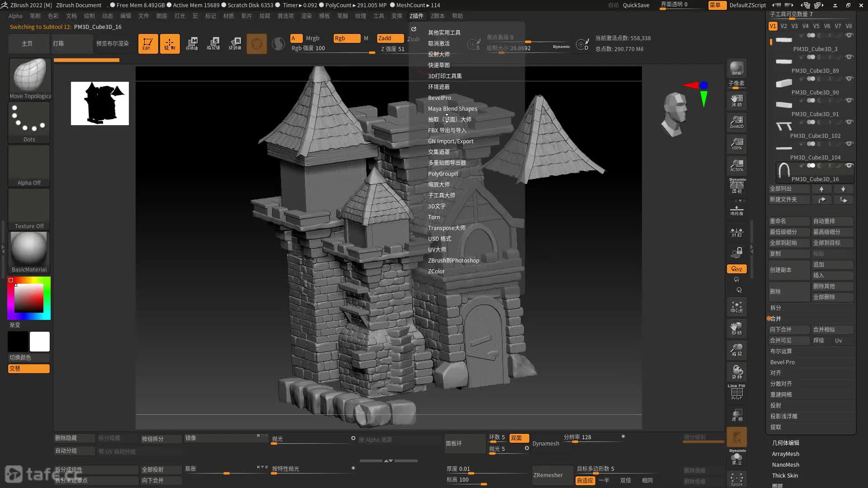Open the Transpose大师 plugin entry

(x=447, y=228)
